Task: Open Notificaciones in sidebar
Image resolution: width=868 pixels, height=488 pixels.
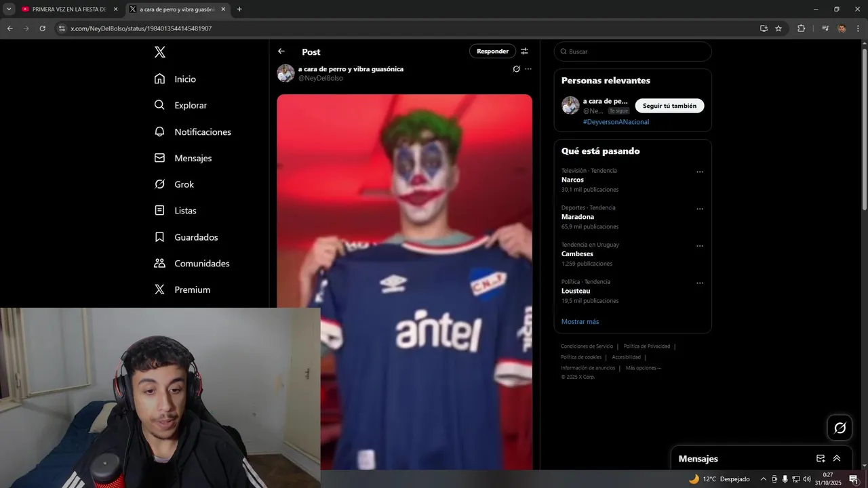Action: pyautogui.click(x=193, y=131)
